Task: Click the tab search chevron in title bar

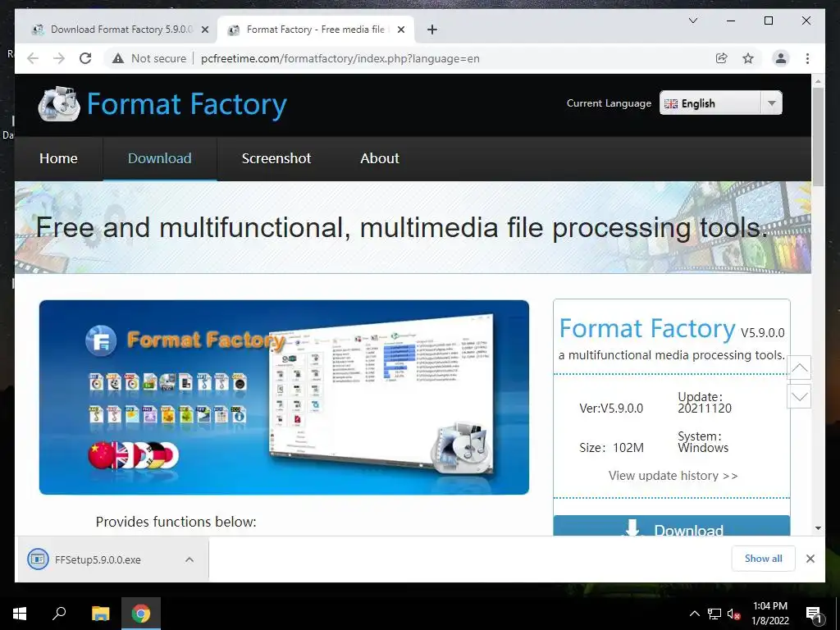Action: click(x=692, y=21)
